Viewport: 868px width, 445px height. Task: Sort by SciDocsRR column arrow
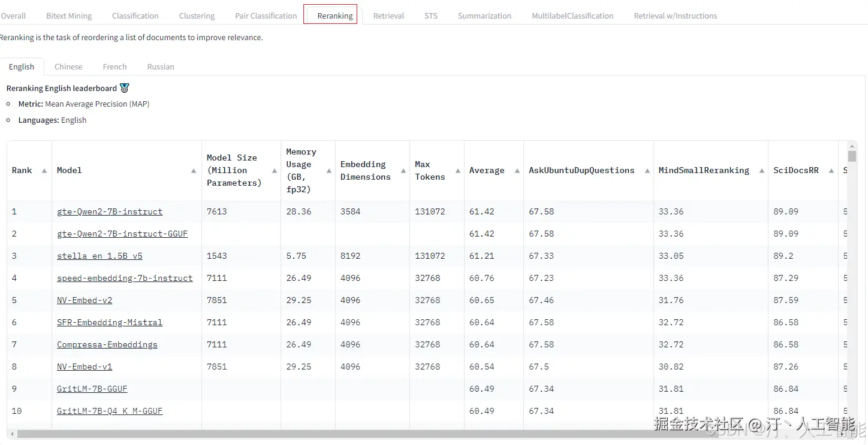tap(831, 171)
